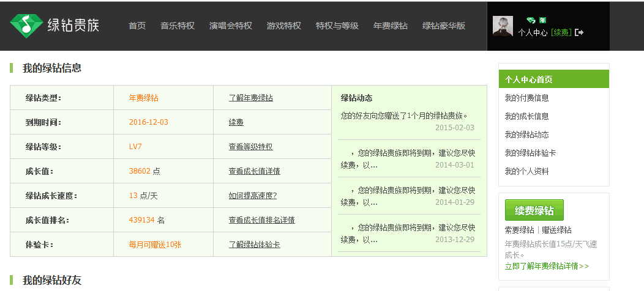Open 音乐特权 navigation item
The height and width of the screenshot is (291, 644).
(178, 26)
